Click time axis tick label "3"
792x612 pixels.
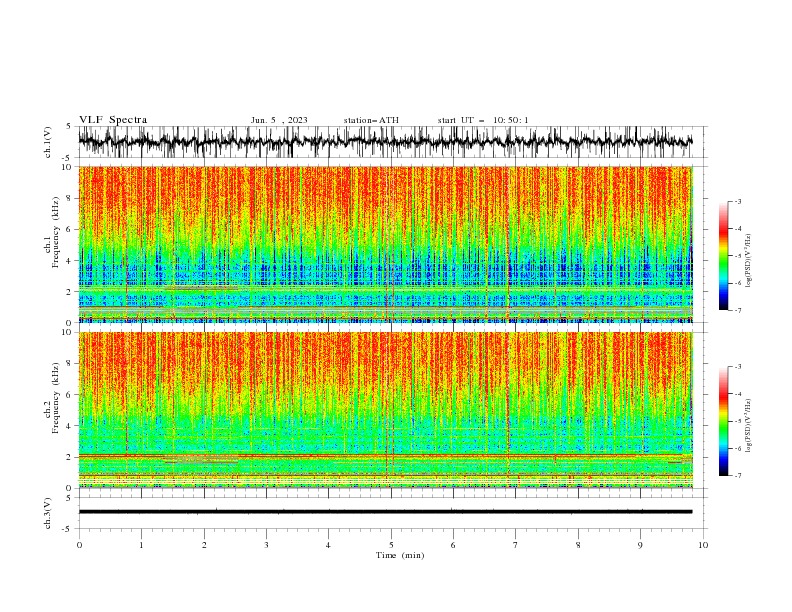[x=266, y=545]
